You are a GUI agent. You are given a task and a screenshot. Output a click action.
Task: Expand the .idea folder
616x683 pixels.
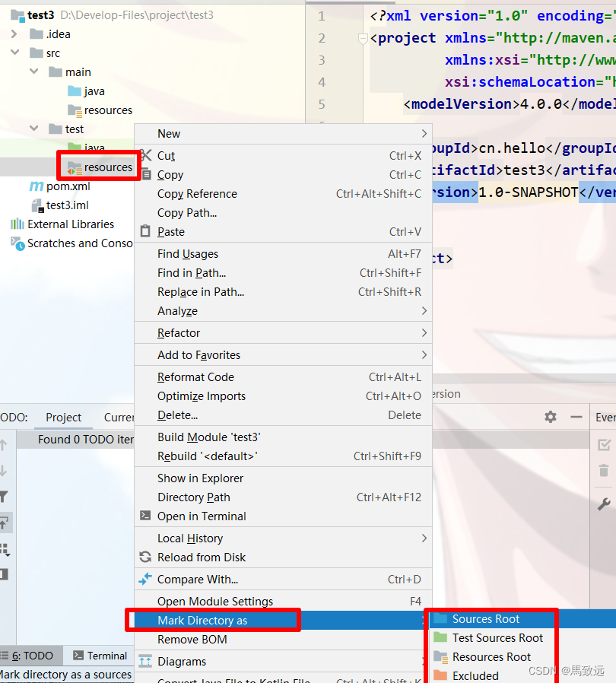pos(14,34)
